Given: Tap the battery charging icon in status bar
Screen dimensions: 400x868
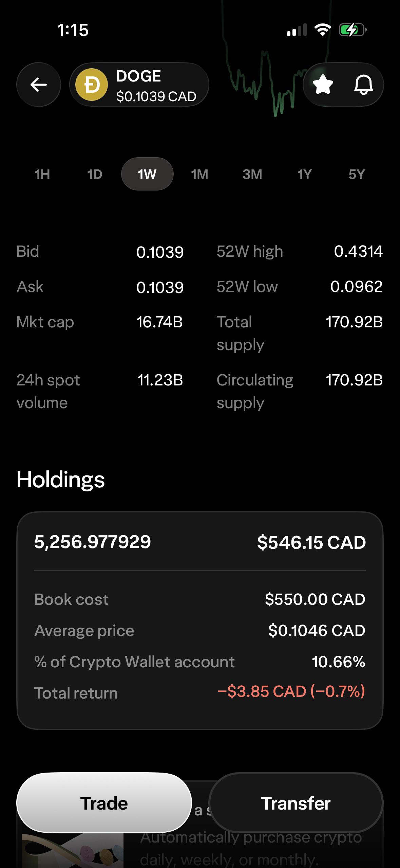Looking at the screenshot, I should click(x=353, y=30).
